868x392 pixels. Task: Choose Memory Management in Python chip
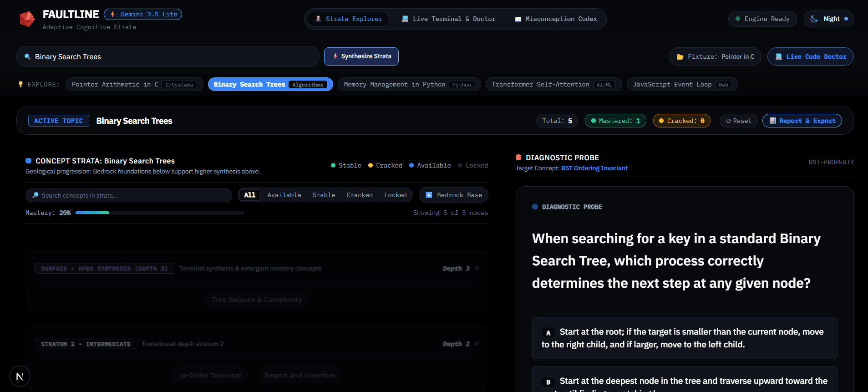pos(409,84)
